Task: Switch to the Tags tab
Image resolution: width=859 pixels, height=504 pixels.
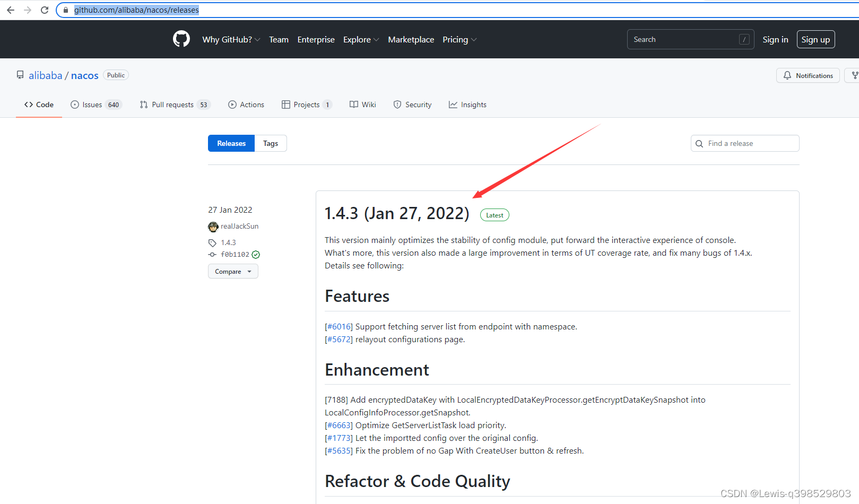Action: (x=271, y=143)
